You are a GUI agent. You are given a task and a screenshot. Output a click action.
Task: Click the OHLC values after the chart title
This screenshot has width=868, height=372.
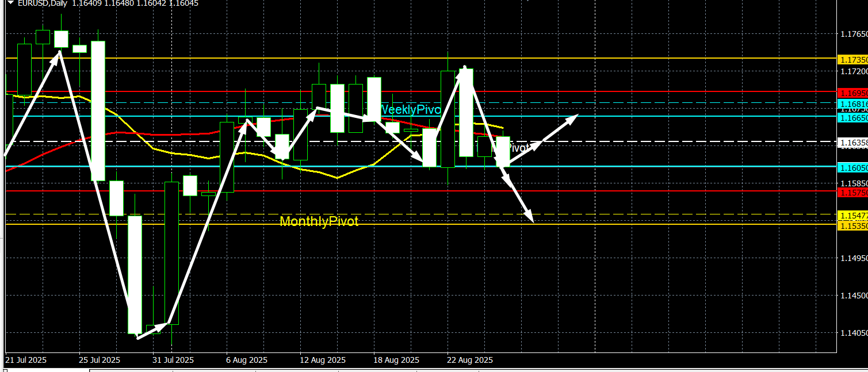[x=135, y=3]
